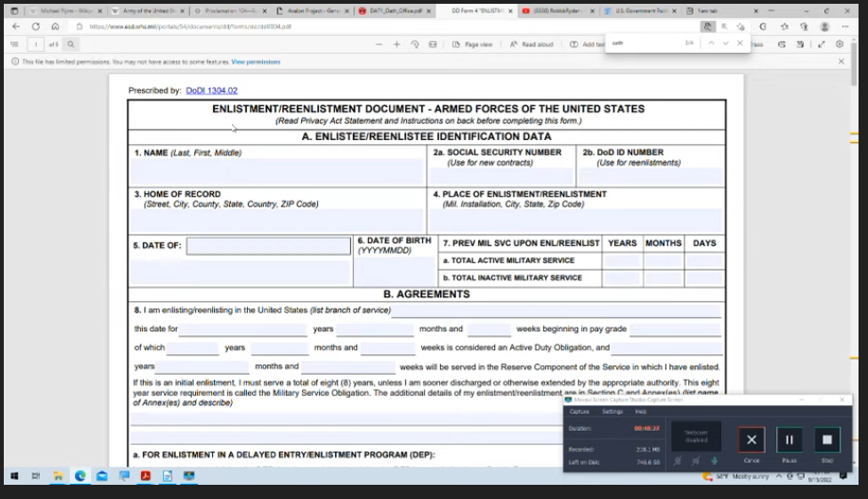Close the find on page bar
The width and height of the screenshot is (868, 499).
[x=740, y=44]
